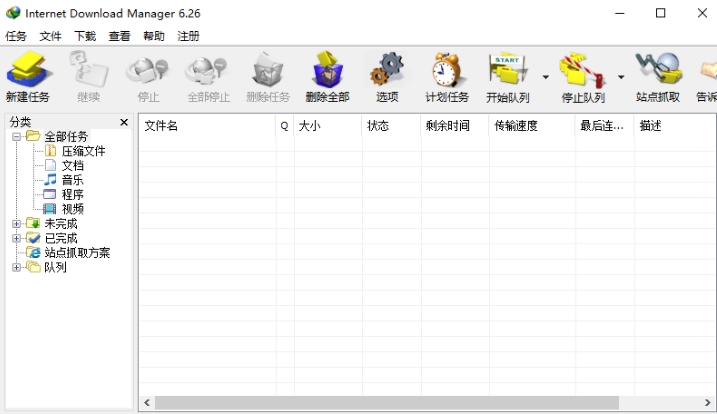The width and height of the screenshot is (717, 414).
Task: Click the 队列 folders icon
Action: pyautogui.click(x=33, y=267)
